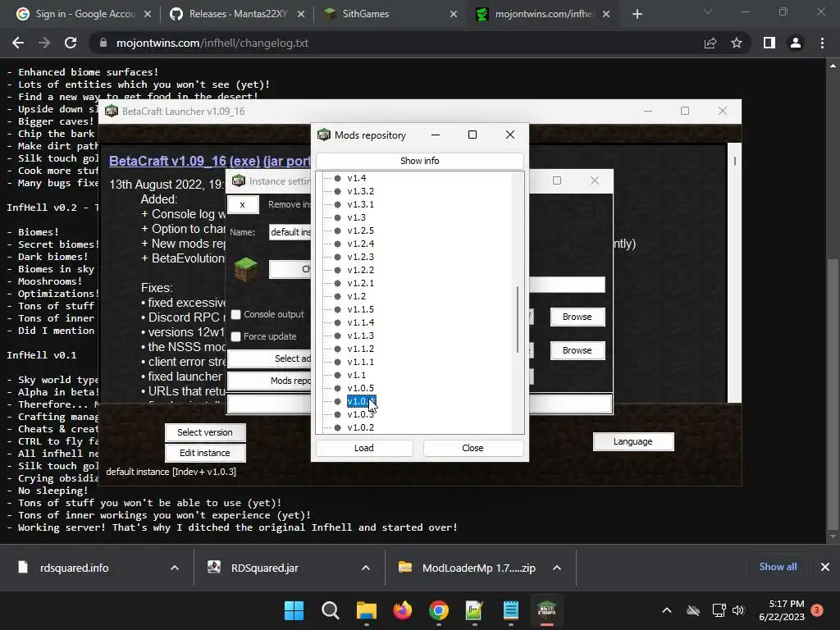Close the downloads bar
The image size is (840, 630).
(825, 567)
